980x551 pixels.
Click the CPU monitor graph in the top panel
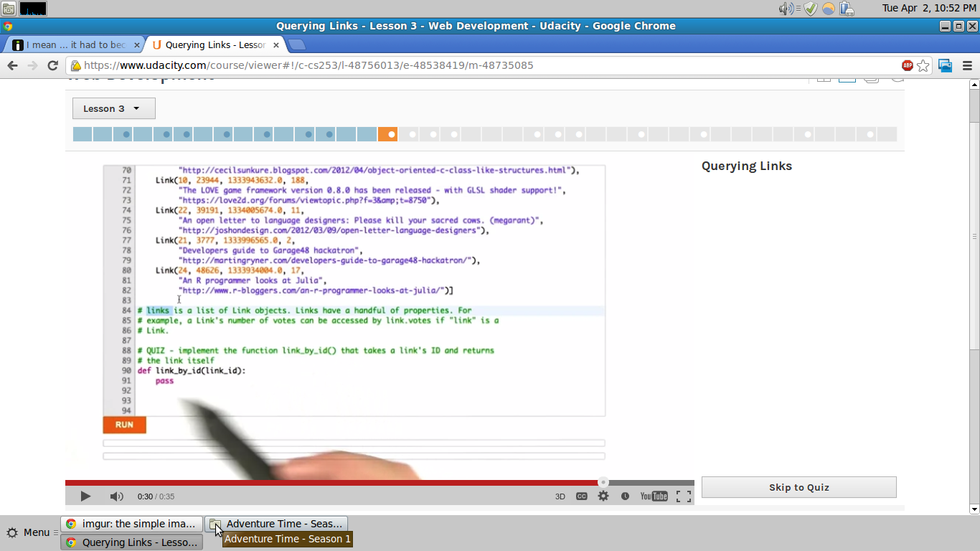(33, 9)
